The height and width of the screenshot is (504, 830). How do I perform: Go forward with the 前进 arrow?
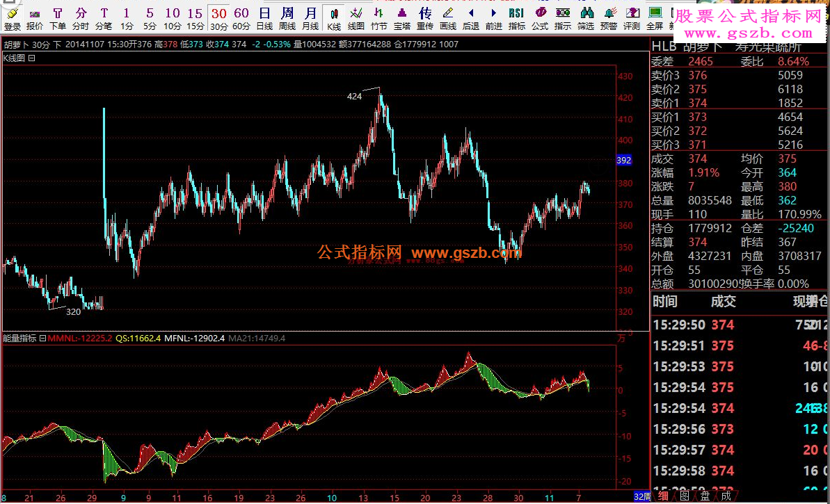coord(494,18)
